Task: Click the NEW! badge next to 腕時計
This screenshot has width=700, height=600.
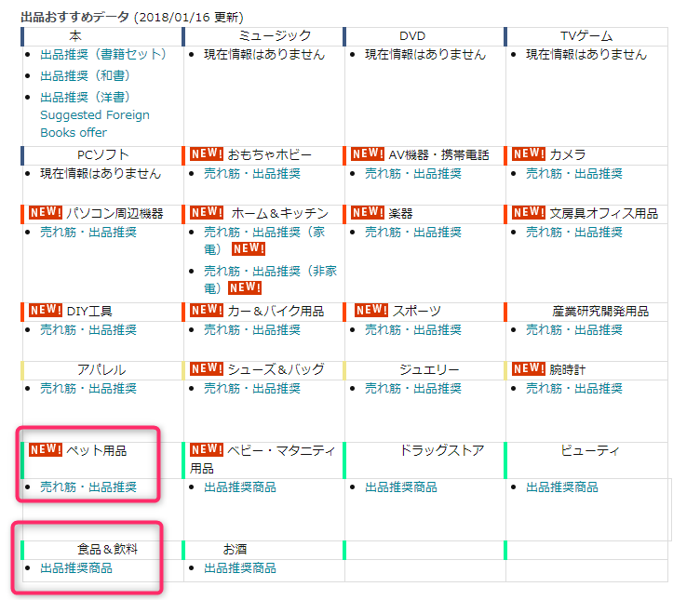Action: point(529,369)
